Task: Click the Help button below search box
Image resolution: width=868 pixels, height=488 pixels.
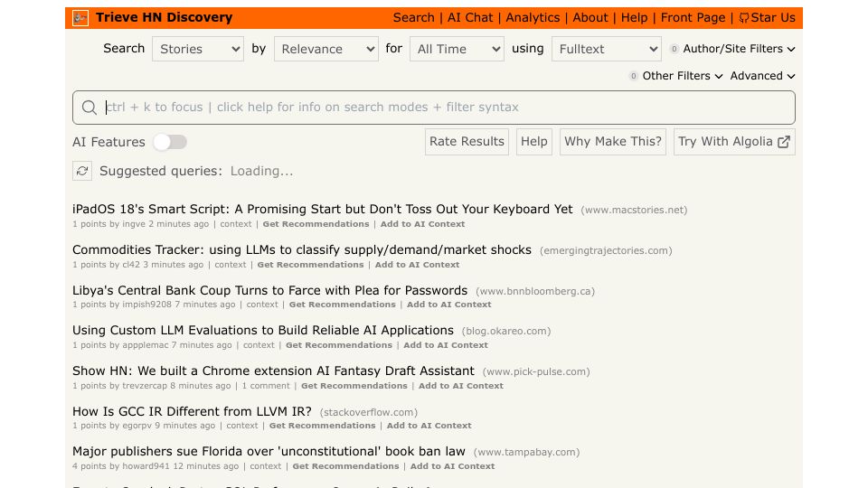Action: pos(533,142)
